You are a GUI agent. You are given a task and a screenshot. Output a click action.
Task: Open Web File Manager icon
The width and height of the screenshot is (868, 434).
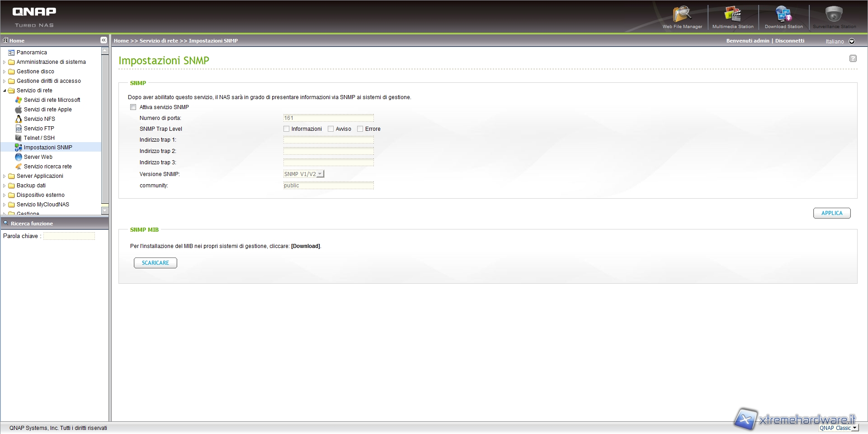click(682, 16)
